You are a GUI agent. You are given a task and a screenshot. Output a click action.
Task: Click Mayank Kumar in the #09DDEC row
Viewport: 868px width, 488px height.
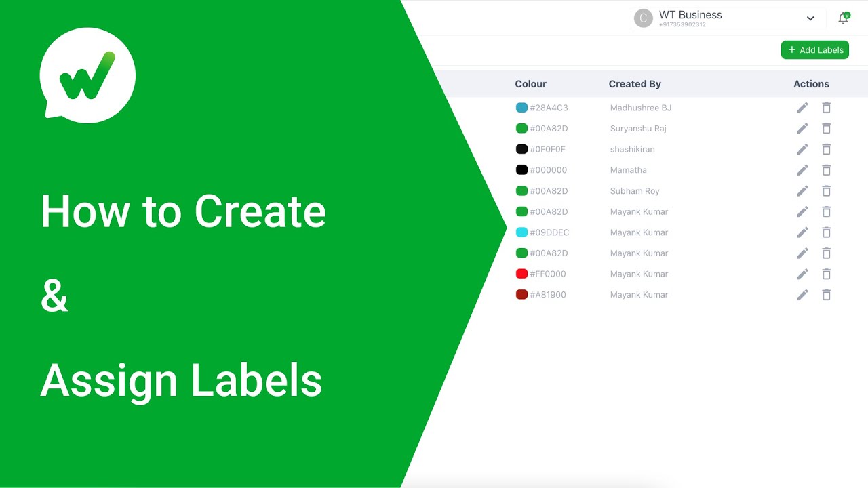(639, 232)
